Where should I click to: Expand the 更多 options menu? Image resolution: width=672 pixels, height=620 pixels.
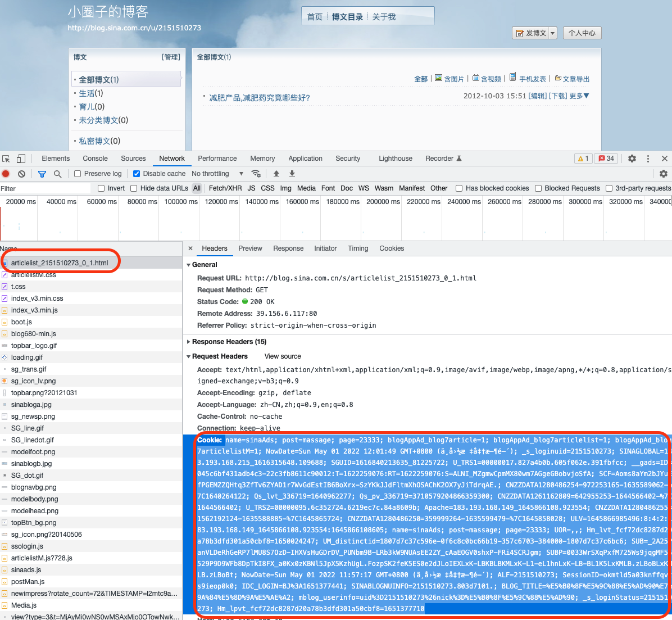(x=579, y=96)
